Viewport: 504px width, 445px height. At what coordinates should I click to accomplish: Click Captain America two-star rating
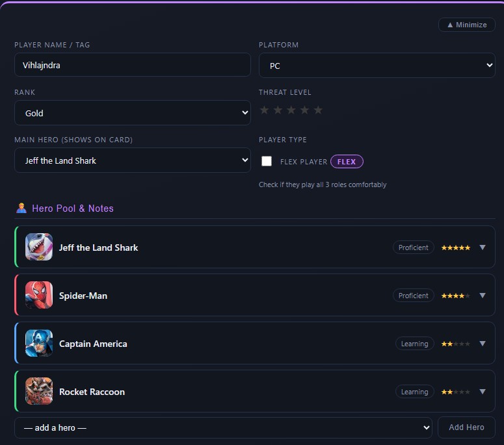[x=456, y=344]
